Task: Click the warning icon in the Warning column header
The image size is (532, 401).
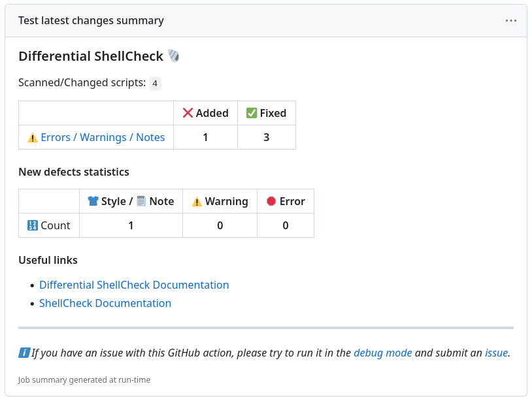Action: (198, 201)
